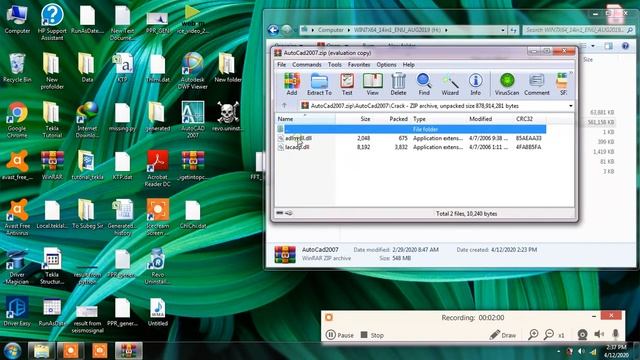Launch the Wizard tool
This screenshot has width=640, height=360.
point(450,84)
